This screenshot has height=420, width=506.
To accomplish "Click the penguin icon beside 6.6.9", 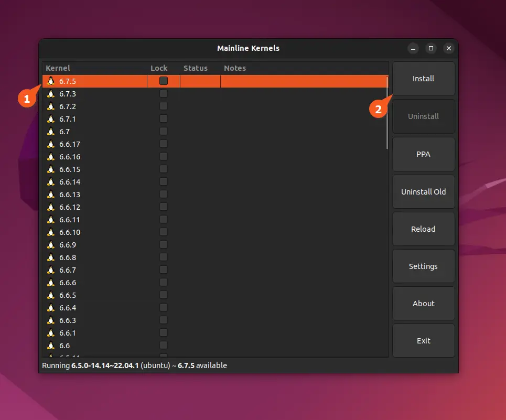I will 51,245.
